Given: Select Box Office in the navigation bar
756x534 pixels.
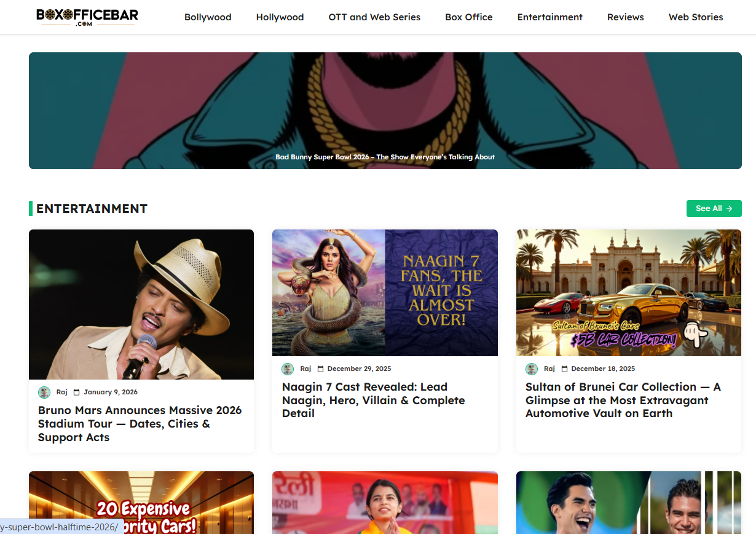Looking at the screenshot, I should pyautogui.click(x=468, y=17).
